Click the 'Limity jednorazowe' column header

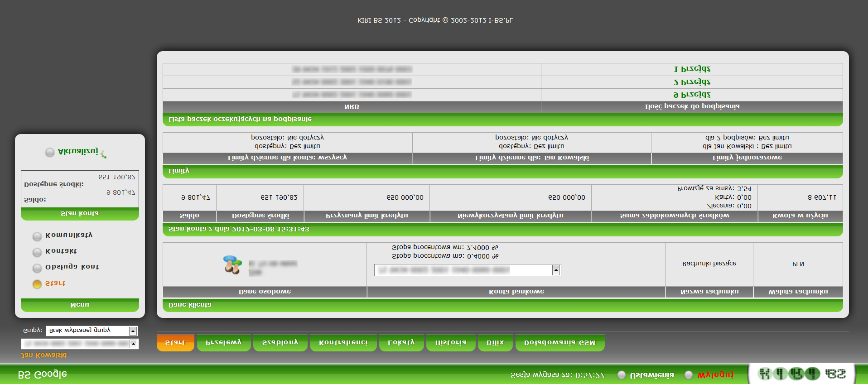coord(747,158)
